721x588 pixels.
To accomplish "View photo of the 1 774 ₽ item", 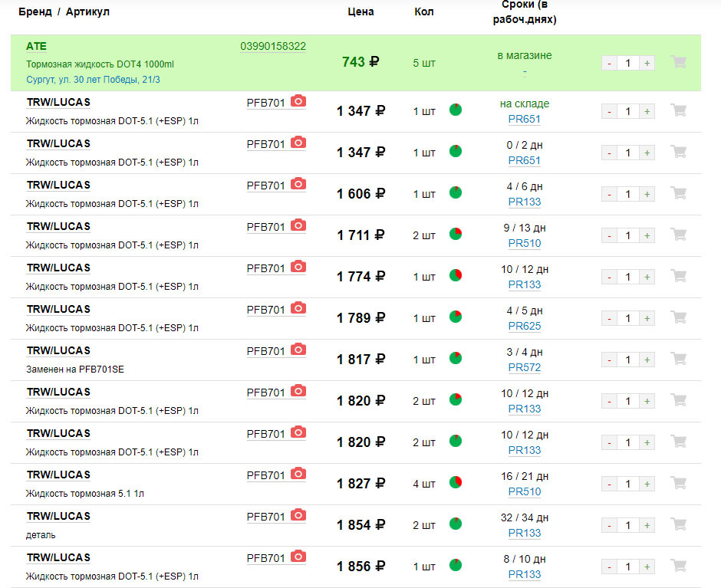I will coord(298,267).
